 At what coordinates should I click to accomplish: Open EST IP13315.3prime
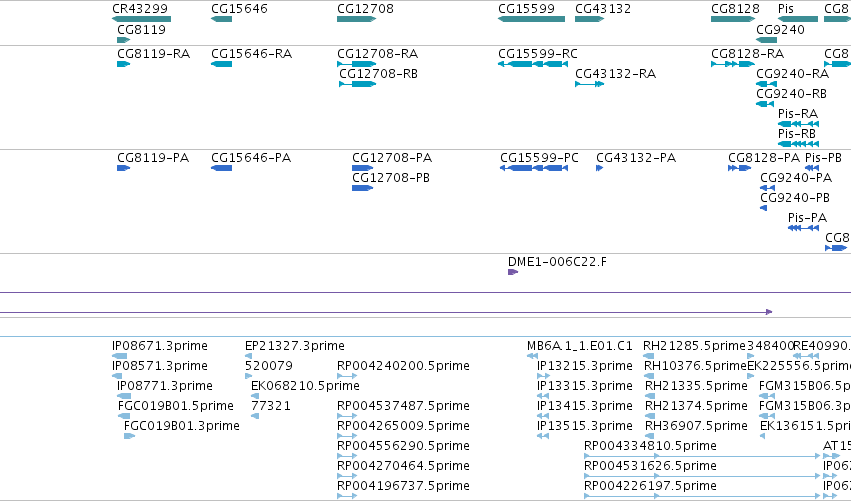pos(585,386)
